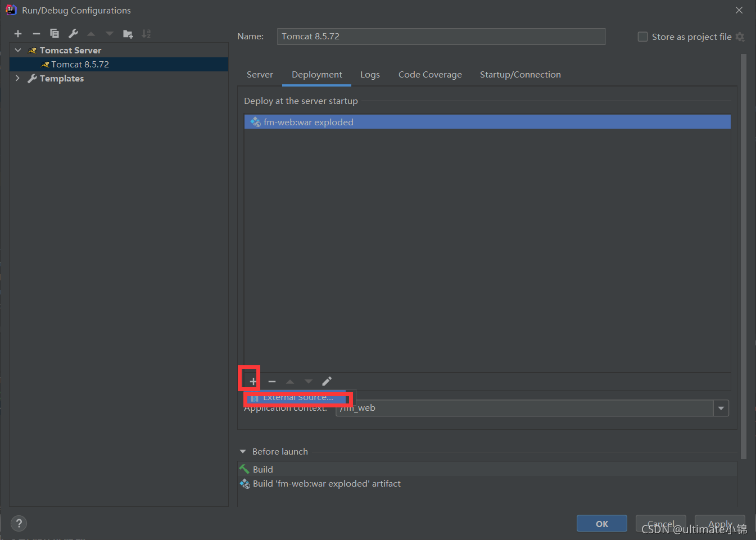756x540 pixels.
Task: Collapse the Before launch section
Action: pos(243,451)
